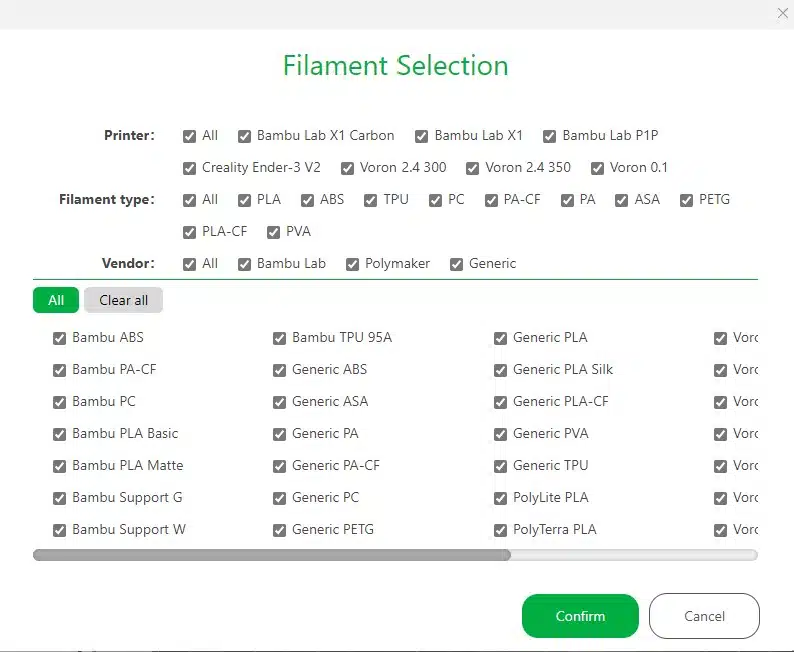Toggle Voron 2.4 350 printer checkbox
Screen dimensions: 794x652
[x=472, y=168]
